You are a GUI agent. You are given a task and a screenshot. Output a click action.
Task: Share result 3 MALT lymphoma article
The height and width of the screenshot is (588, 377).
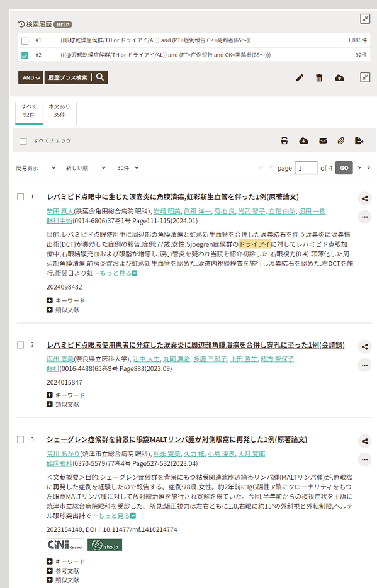click(364, 441)
